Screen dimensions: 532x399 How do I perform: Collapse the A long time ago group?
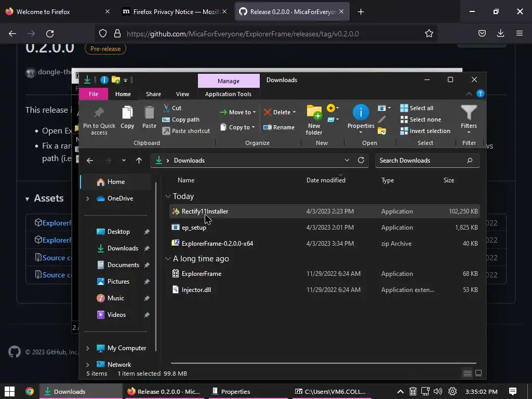[x=168, y=259]
